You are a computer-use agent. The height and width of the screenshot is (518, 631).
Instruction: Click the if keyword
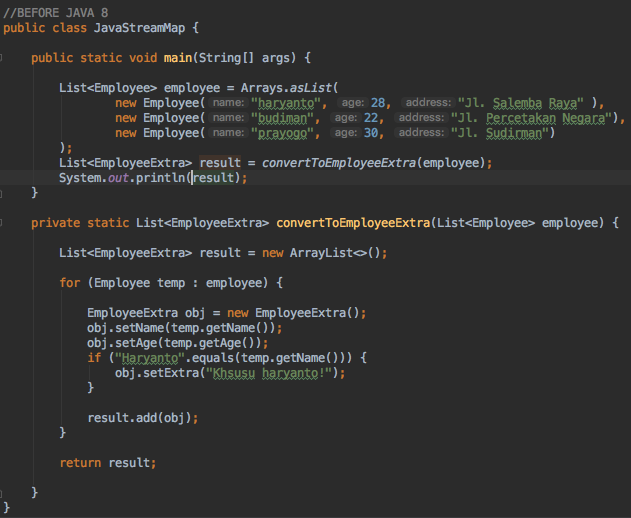pos(94,358)
